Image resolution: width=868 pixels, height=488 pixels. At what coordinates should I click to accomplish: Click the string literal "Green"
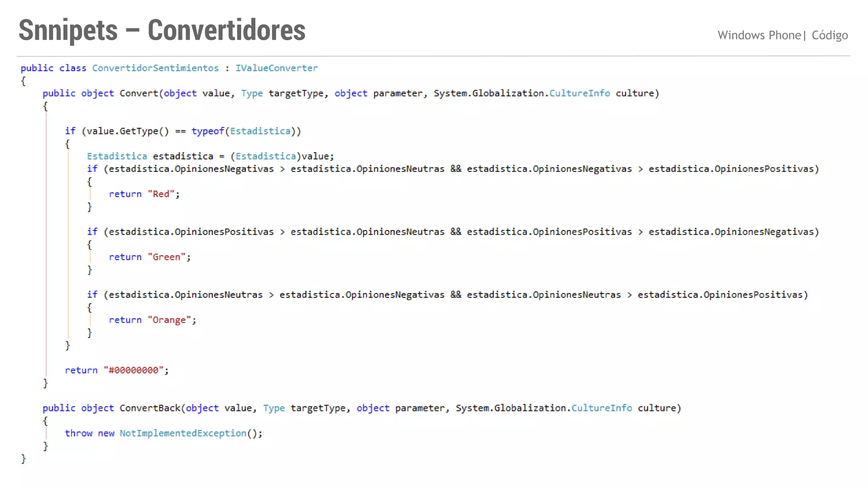pyautogui.click(x=167, y=257)
